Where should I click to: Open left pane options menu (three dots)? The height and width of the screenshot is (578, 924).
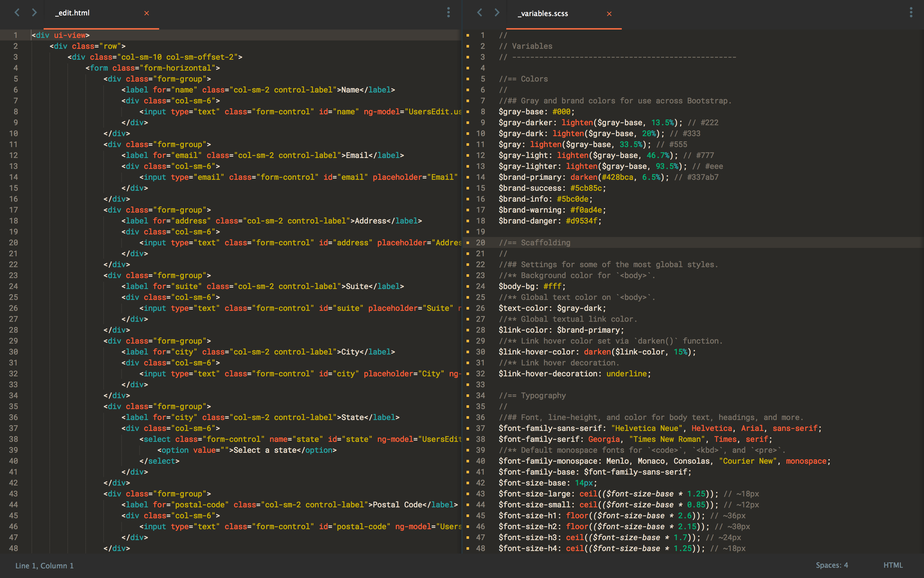[x=449, y=12]
